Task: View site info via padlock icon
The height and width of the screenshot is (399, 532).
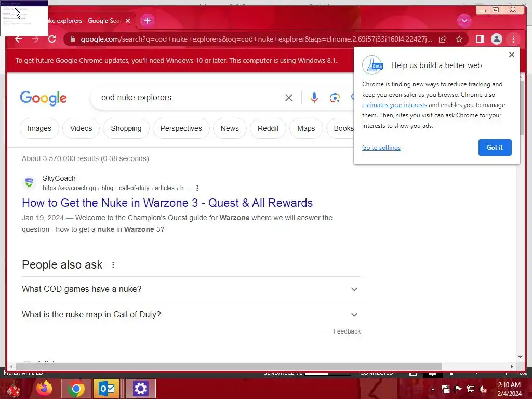Action: (x=73, y=39)
